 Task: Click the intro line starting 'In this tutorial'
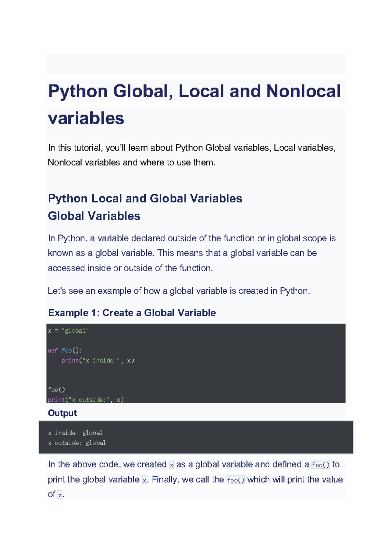[192, 148]
